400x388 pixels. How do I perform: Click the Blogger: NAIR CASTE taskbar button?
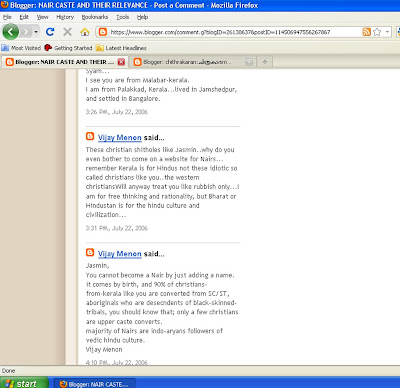(x=95, y=384)
